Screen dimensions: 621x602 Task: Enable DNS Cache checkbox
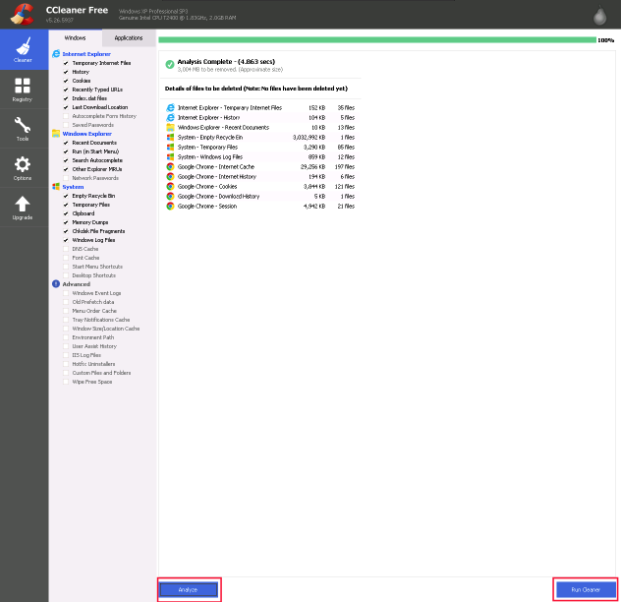66,249
